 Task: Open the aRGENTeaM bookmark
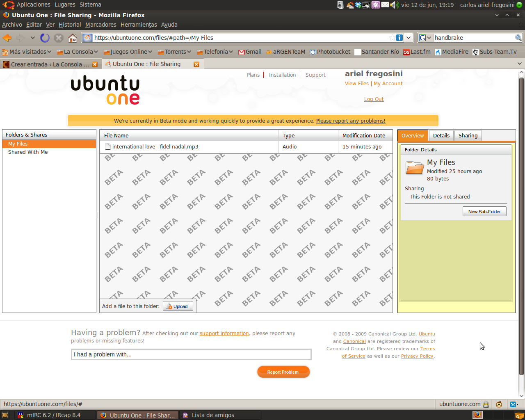[285, 52]
